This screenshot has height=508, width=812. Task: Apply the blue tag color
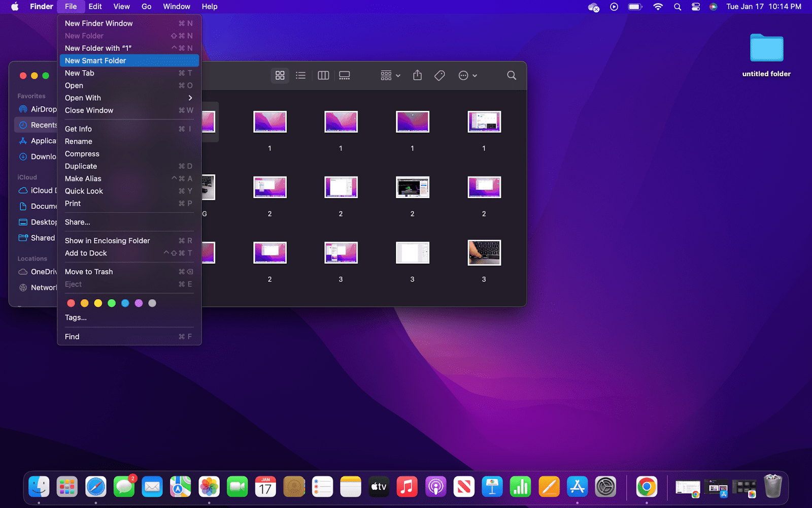125,303
